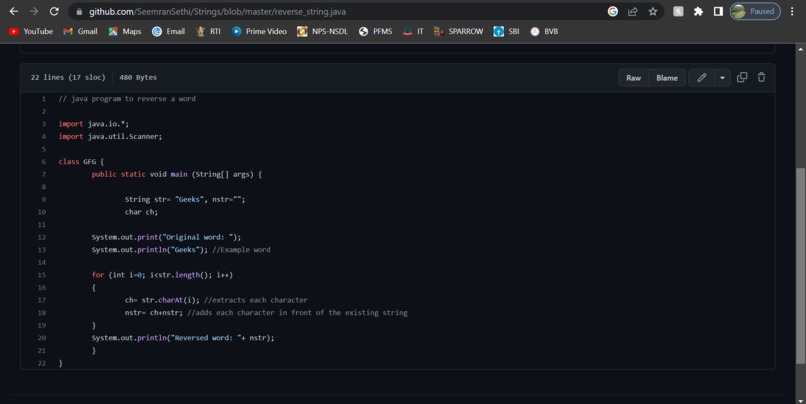This screenshot has width=806, height=404.
Task: Open the BVB bookmark
Action: [544, 31]
